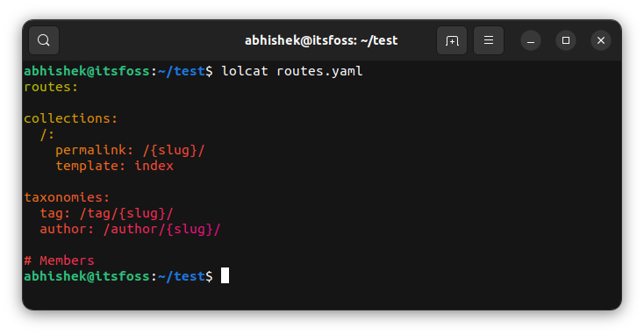Click the 'permalink: /{slug}/' line
This screenshot has width=644, height=335.
(x=130, y=150)
